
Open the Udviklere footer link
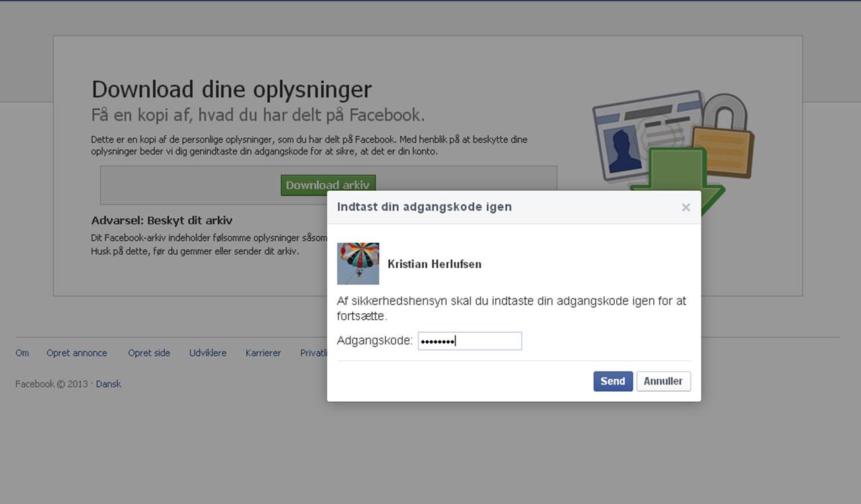pyautogui.click(x=208, y=353)
